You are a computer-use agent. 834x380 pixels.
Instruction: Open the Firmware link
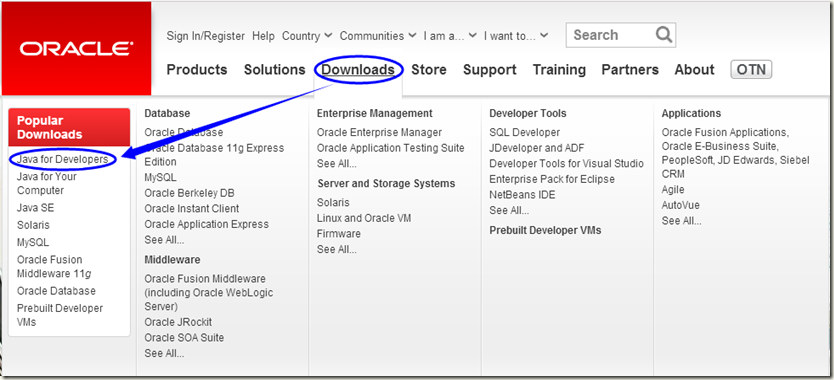339,234
